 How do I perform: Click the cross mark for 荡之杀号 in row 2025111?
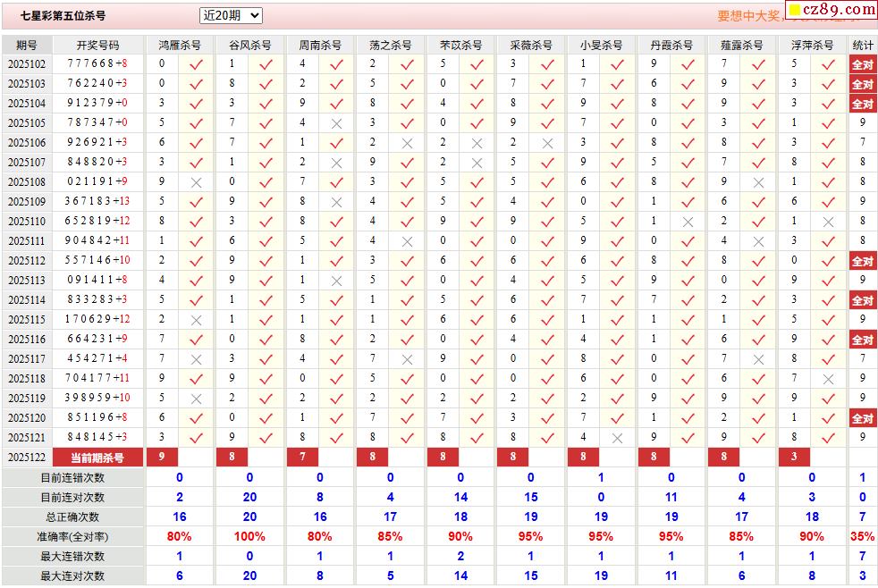407,241
